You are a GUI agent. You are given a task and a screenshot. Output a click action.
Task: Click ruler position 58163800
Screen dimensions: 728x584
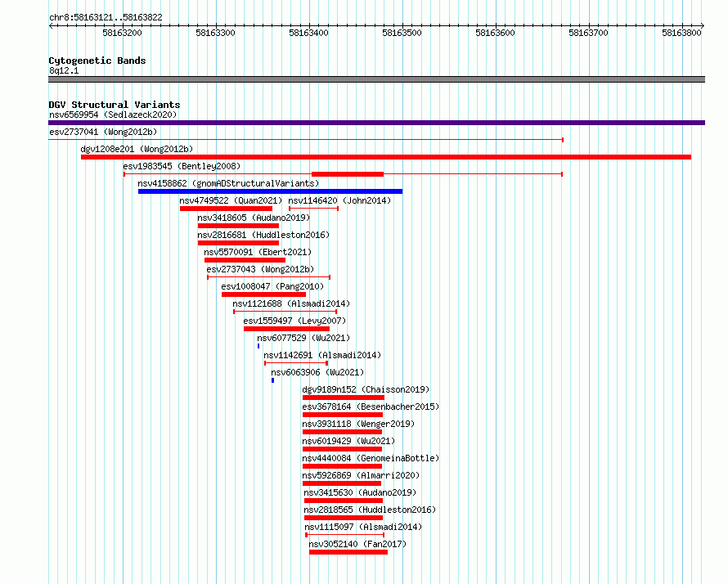[681, 33]
